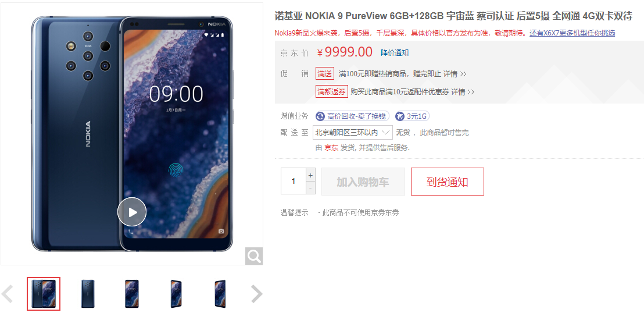Click the magnifier zoom icon on the product image

(254, 256)
